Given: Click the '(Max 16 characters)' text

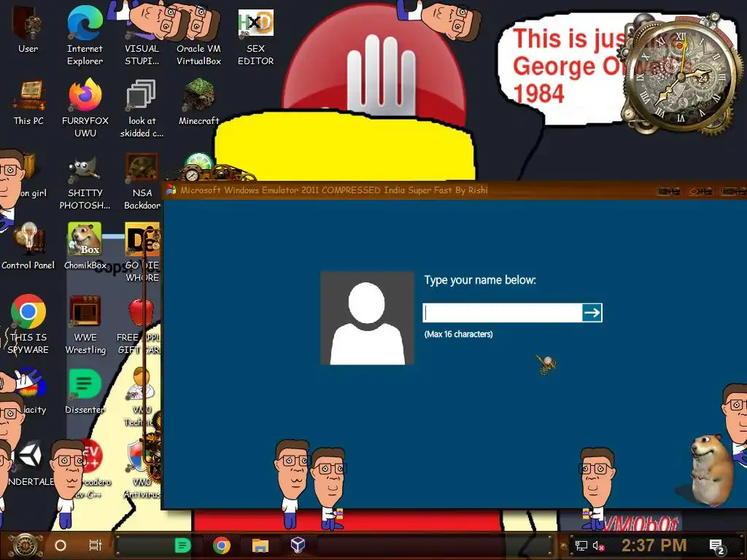Looking at the screenshot, I should click(458, 334).
